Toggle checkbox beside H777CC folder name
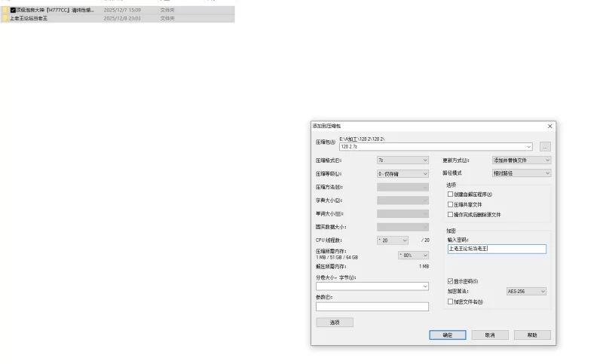Screen dimensions: 603x364 [13, 10]
